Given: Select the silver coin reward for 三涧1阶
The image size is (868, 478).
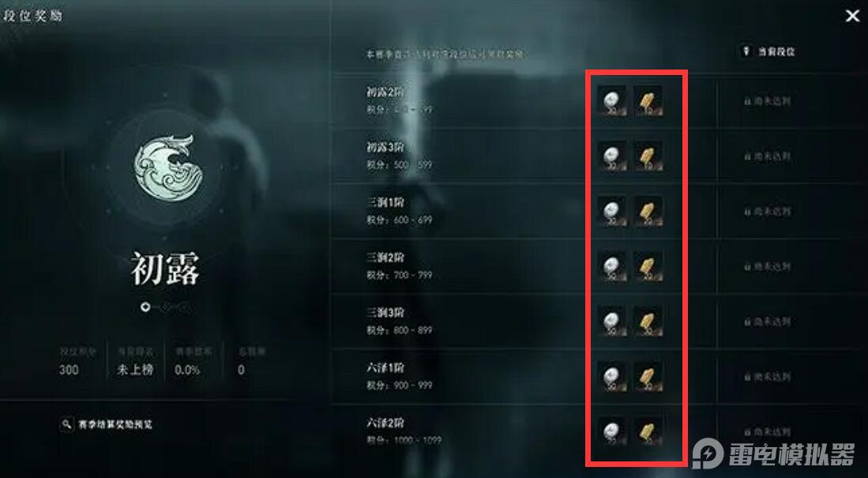Looking at the screenshot, I should click(611, 211).
